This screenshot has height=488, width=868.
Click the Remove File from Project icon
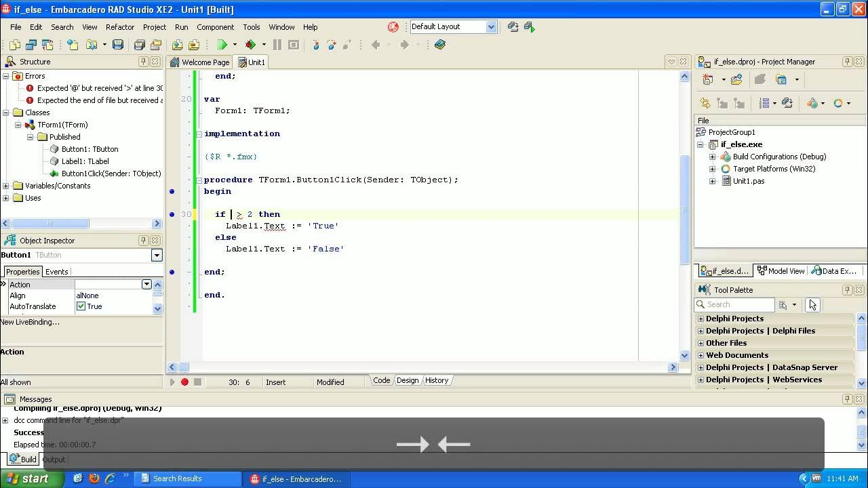pos(194,45)
